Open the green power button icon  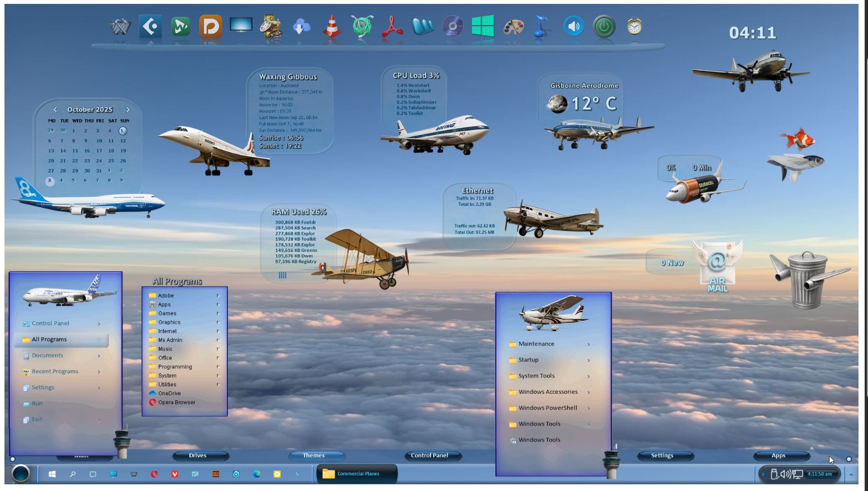tap(604, 27)
